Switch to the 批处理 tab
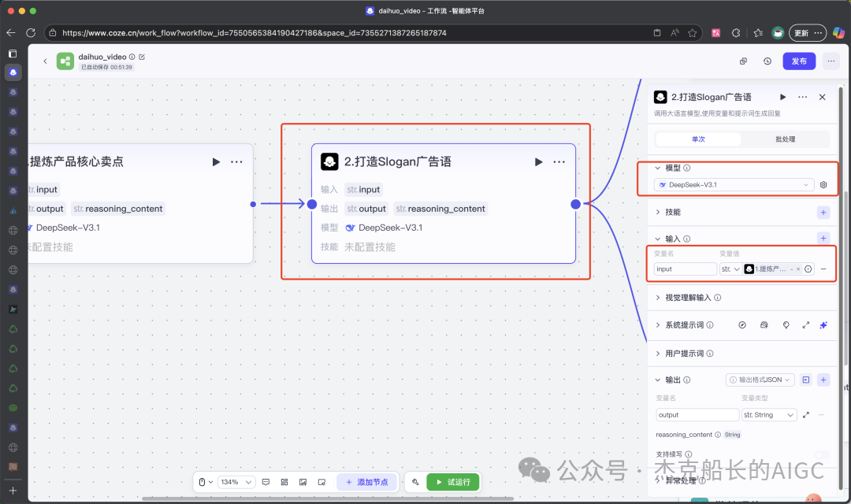This screenshot has height=504, width=851. (x=785, y=139)
